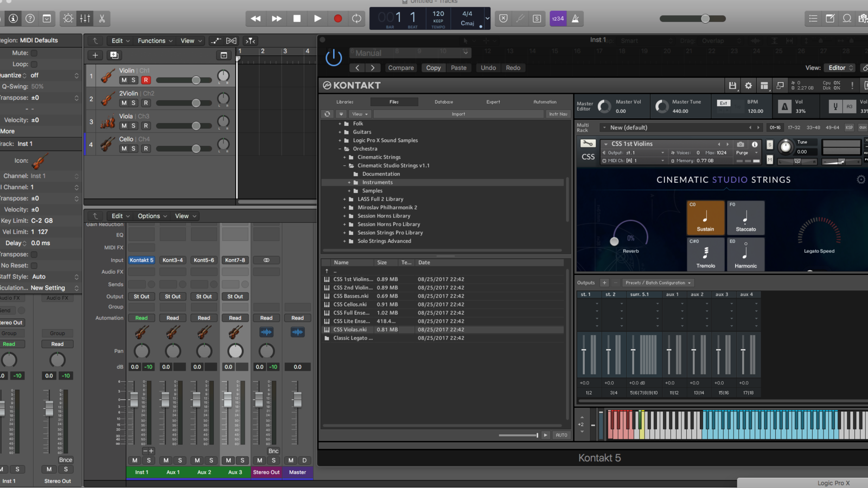Open the Manual preset dropdown
This screenshot has height=488, width=868.
[410, 53]
